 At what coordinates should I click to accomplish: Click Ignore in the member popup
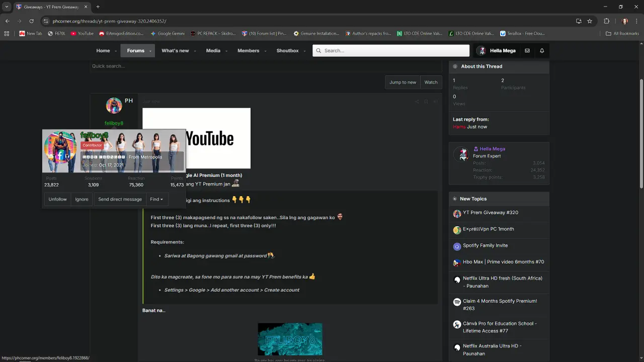coord(82,199)
